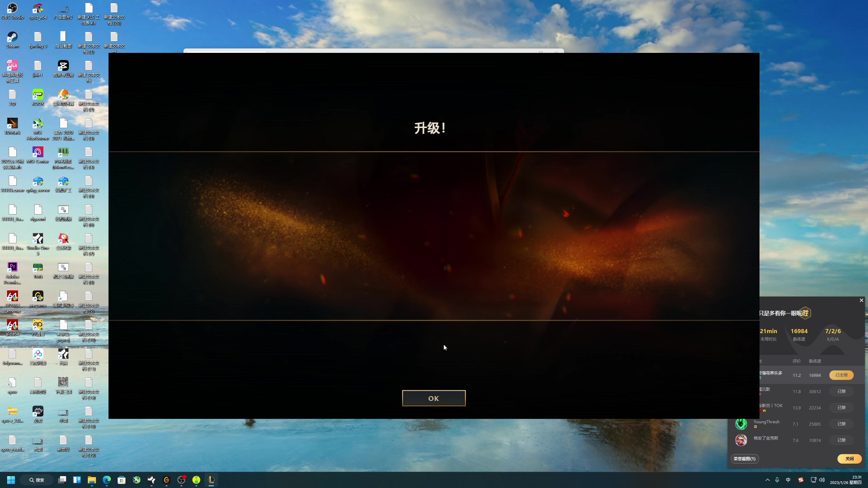This screenshot has height=488, width=868.
Task: Select the rig.conf file icon
Action: pos(38,213)
